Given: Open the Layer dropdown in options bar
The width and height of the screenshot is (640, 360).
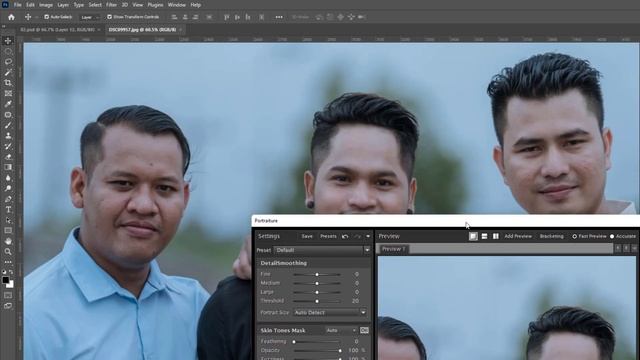Looking at the screenshot, I should [90, 17].
